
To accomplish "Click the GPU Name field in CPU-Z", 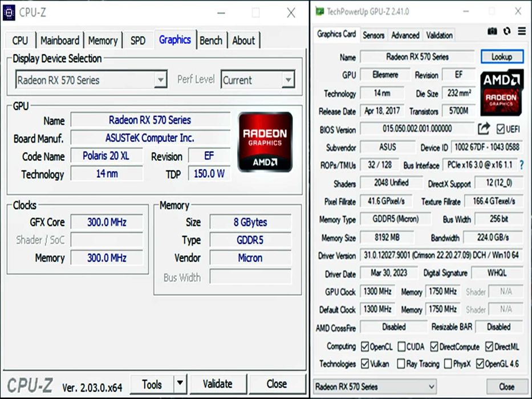I will (151, 120).
